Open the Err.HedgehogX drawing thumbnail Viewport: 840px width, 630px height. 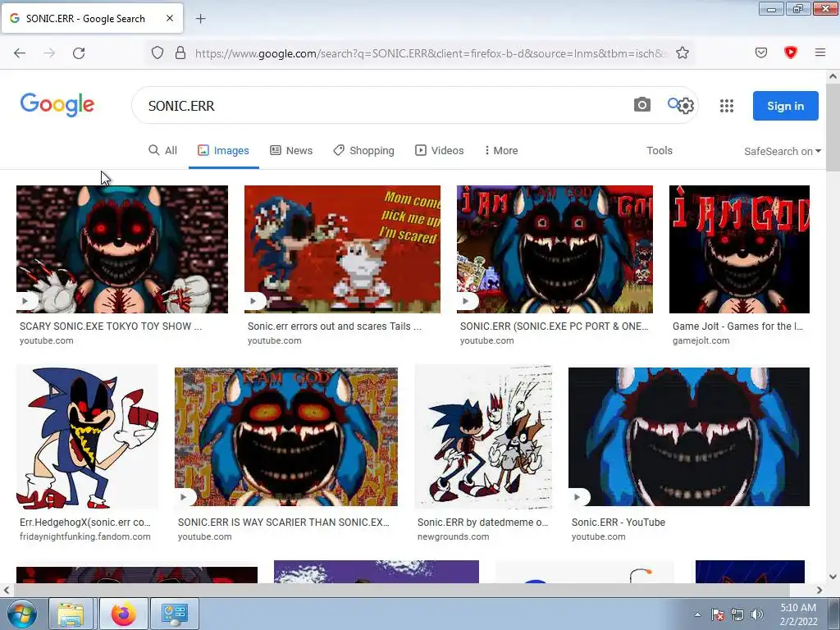pyautogui.click(x=87, y=438)
